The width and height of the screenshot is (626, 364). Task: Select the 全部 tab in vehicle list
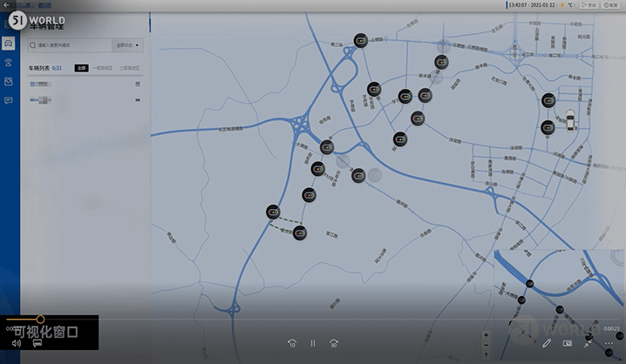pos(81,67)
